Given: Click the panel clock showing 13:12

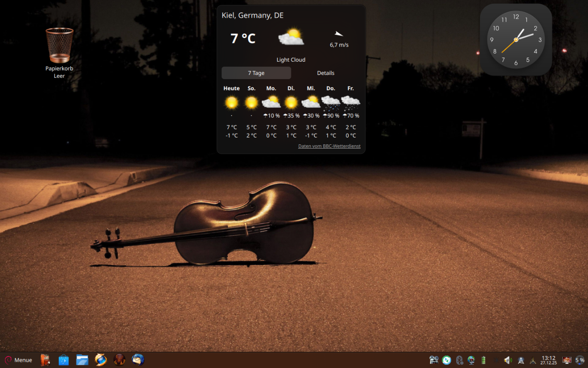Looking at the screenshot, I should pyautogui.click(x=548, y=360).
